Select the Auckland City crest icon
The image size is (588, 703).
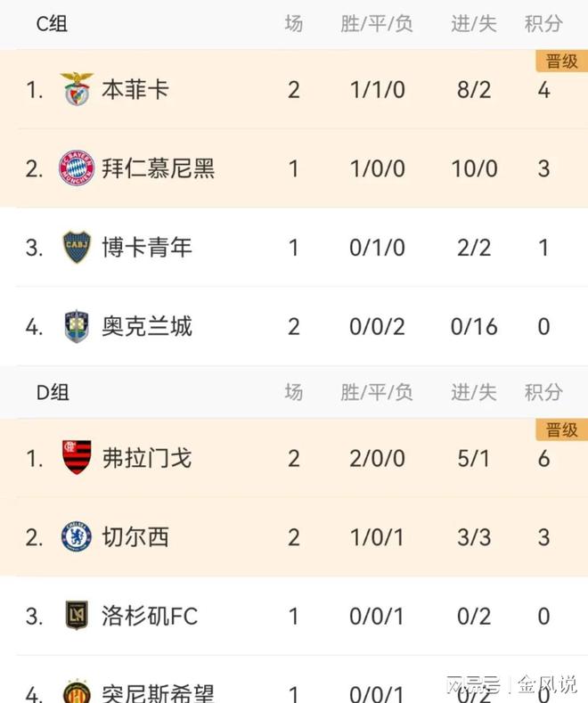tap(77, 326)
